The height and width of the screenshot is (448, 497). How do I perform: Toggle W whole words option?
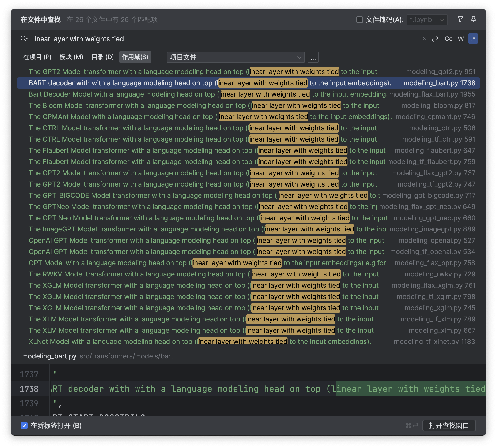(x=461, y=39)
